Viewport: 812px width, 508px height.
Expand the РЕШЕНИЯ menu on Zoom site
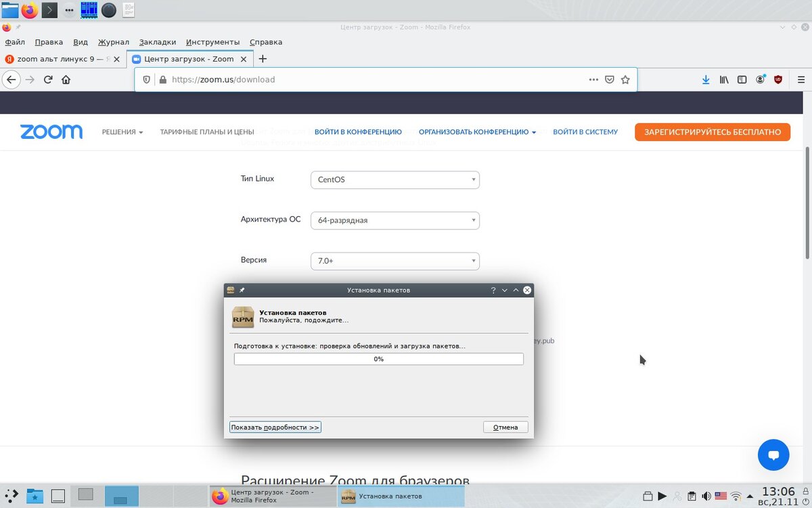pos(122,132)
